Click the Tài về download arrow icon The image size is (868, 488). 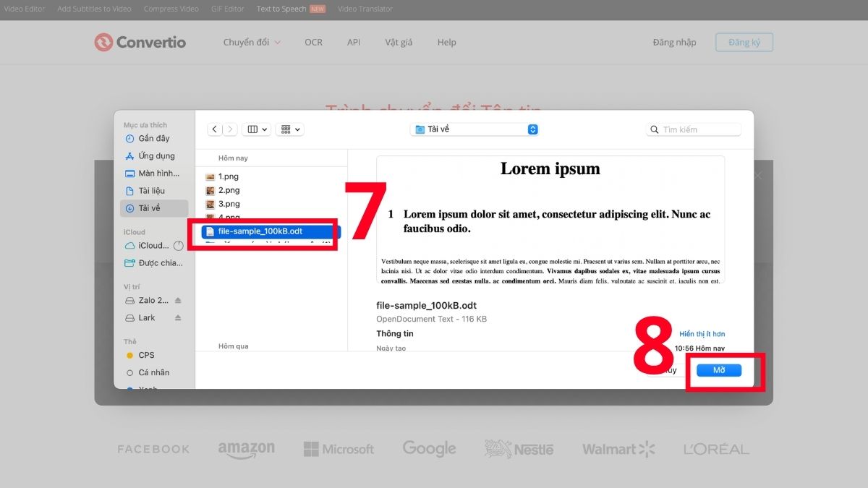pos(129,208)
